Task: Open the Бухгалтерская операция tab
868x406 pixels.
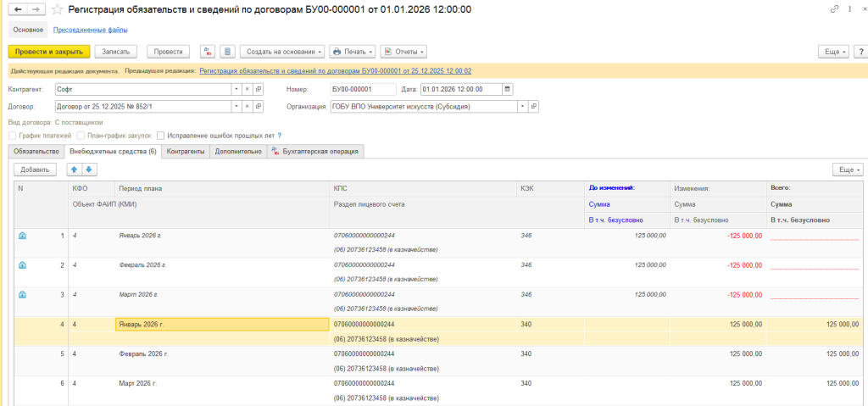Action: click(316, 152)
